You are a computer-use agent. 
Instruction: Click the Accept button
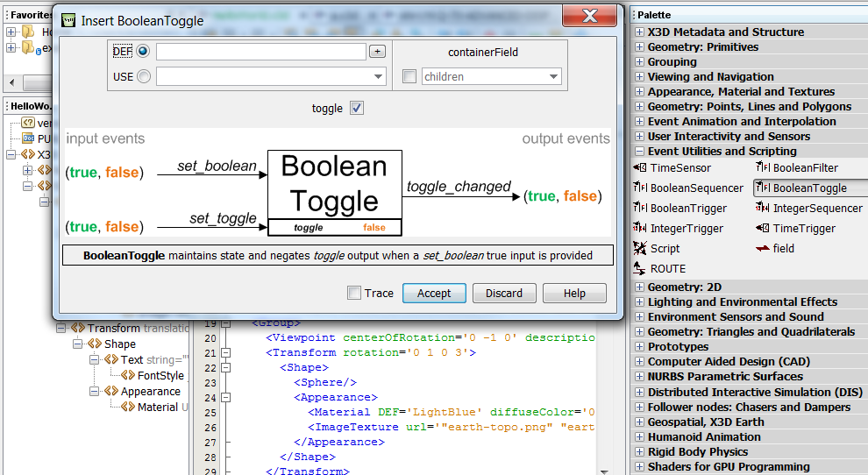434,293
